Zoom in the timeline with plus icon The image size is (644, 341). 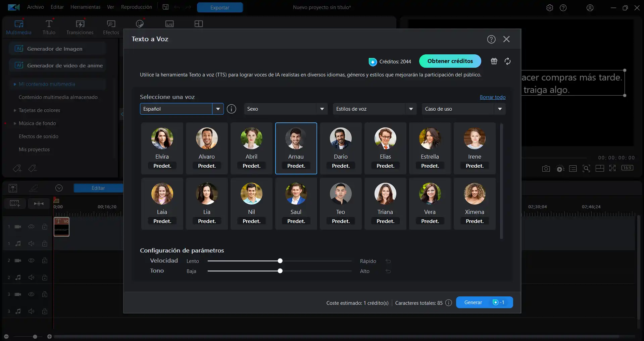click(x=49, y=336)
